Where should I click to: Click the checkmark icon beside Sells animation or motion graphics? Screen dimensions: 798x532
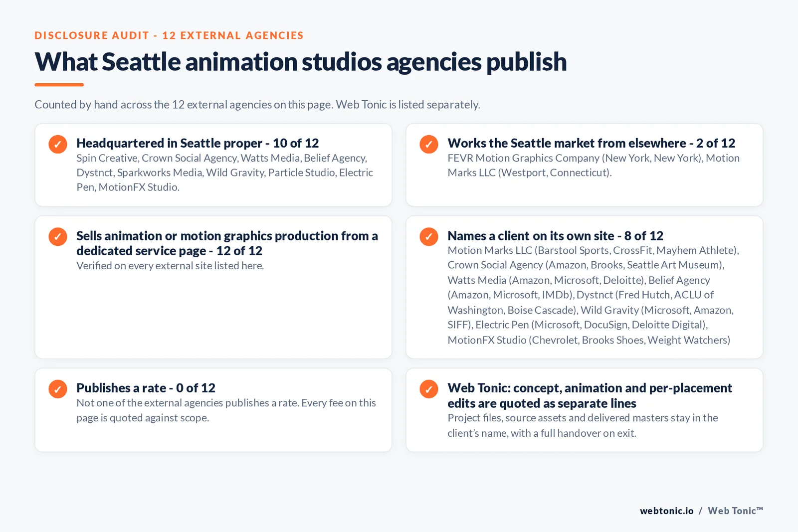[58, 237]
